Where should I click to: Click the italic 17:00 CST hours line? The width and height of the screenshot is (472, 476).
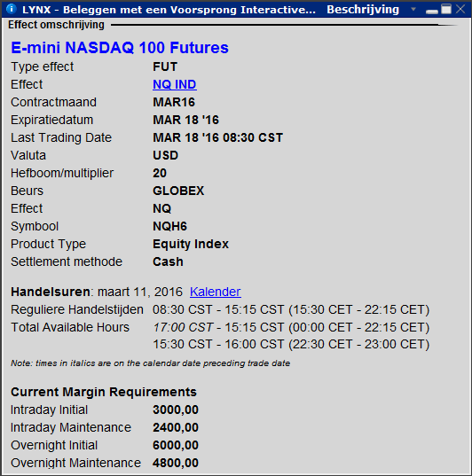tap(291, 327)
